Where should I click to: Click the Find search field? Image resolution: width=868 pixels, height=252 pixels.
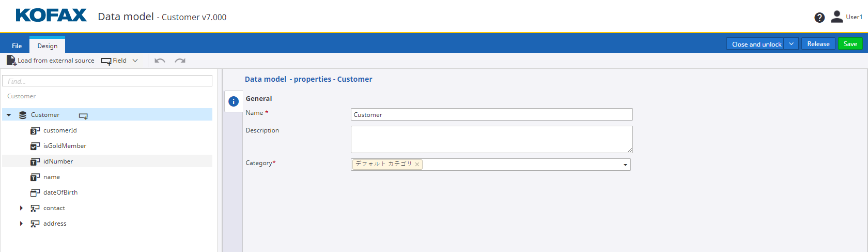(107, 81)
